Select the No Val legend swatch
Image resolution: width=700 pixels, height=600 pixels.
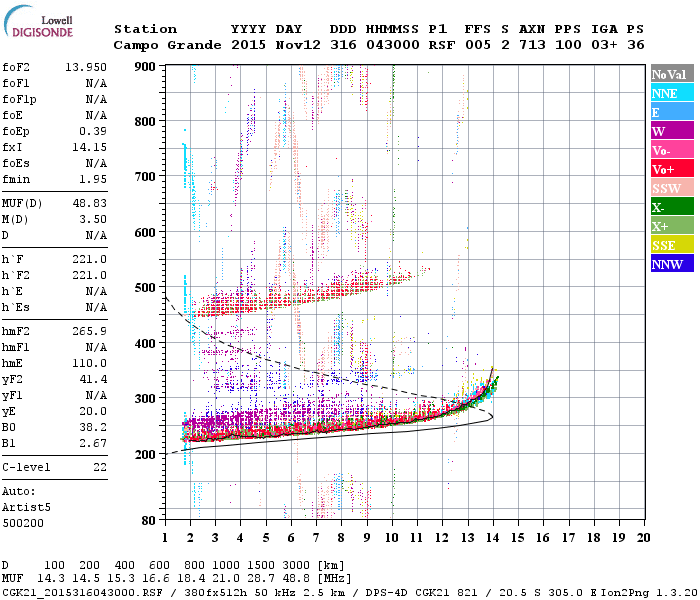(672, 74)
